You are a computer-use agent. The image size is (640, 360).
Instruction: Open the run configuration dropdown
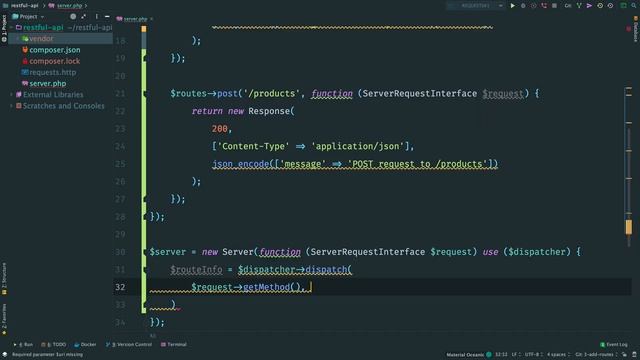click(x=476, y=6)
